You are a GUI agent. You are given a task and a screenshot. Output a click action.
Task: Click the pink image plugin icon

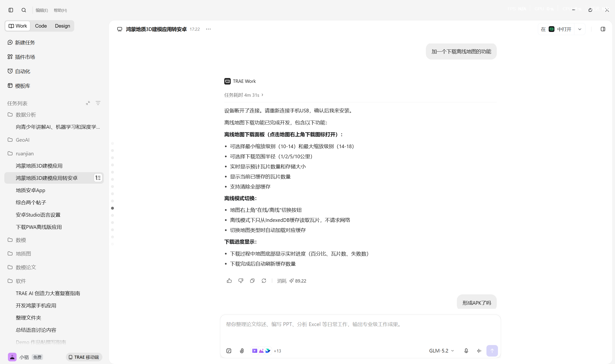[x=261, y=351]
